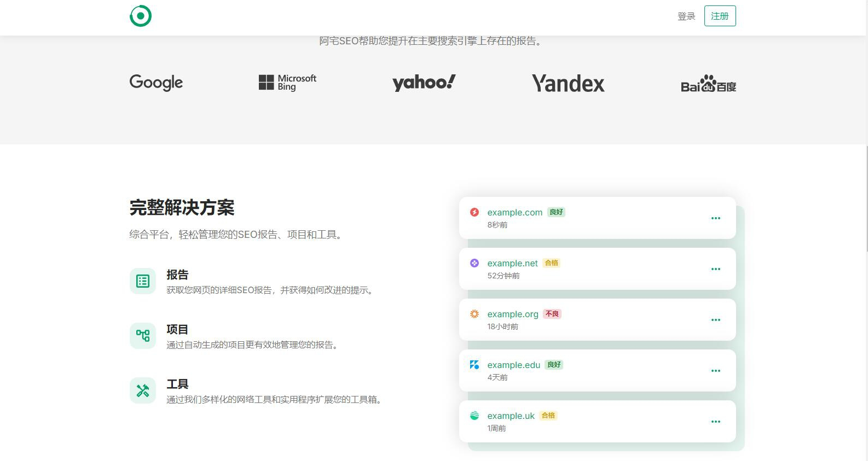Open the three-dot menu for example.net
868x461 pixels.
(x=715, y=269)
